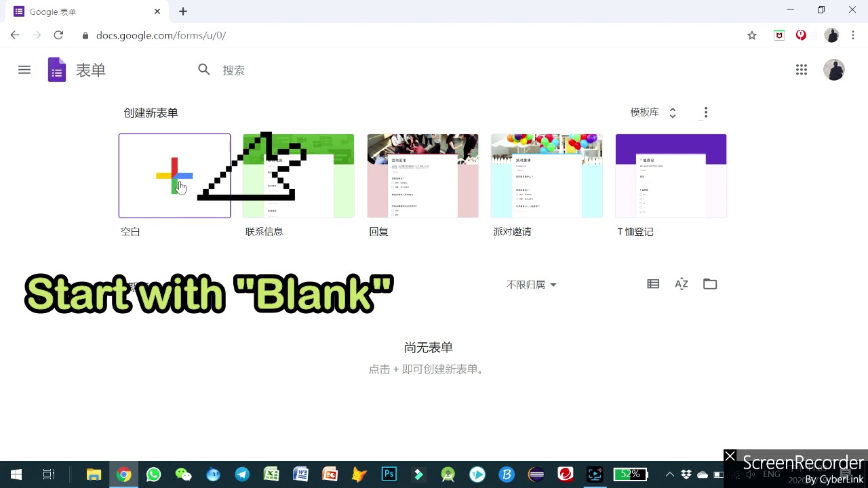This screenshot has width=868, height=488.
Task: Click the 联系信息 template label
Action: [x=264, y=232]
